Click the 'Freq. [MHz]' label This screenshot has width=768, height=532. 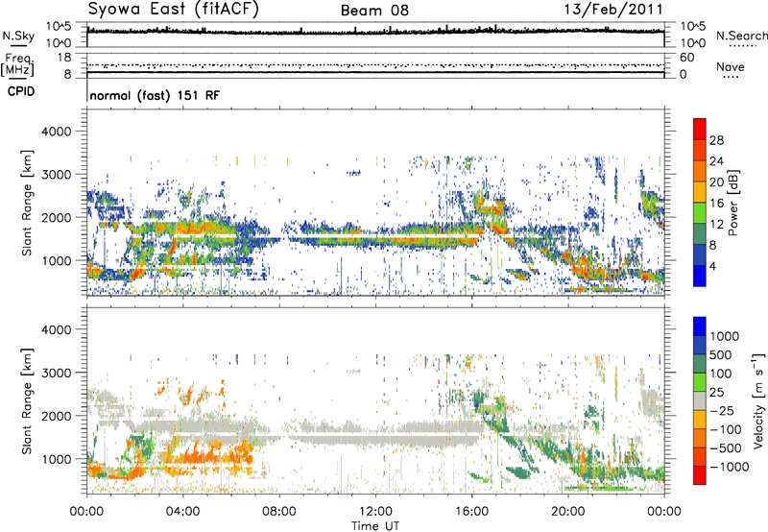click(x=18, y=65)
